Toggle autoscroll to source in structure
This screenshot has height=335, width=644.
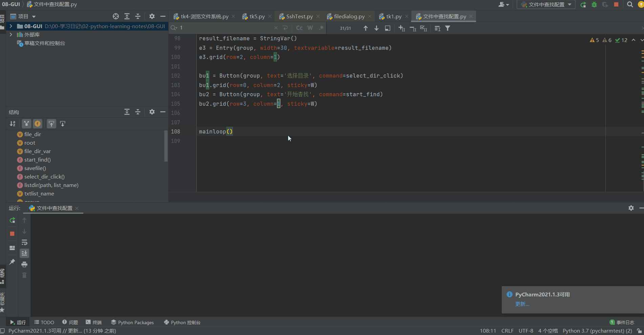51,124
